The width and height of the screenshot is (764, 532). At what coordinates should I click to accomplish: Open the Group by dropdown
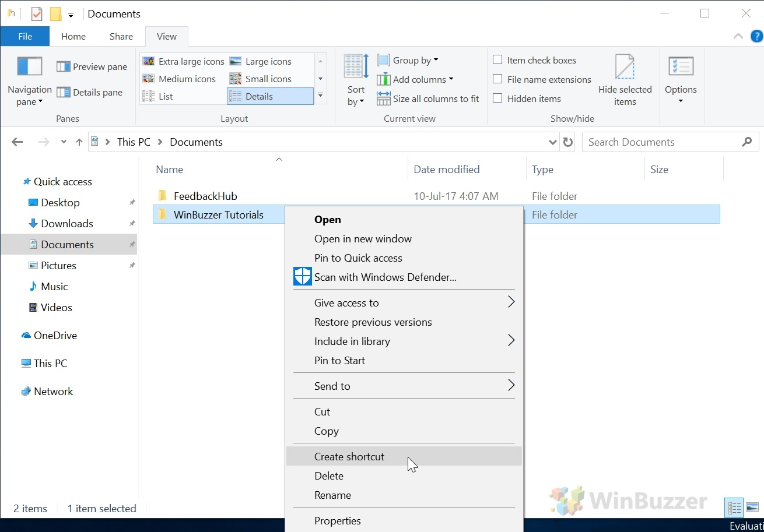tap(408, 59)
